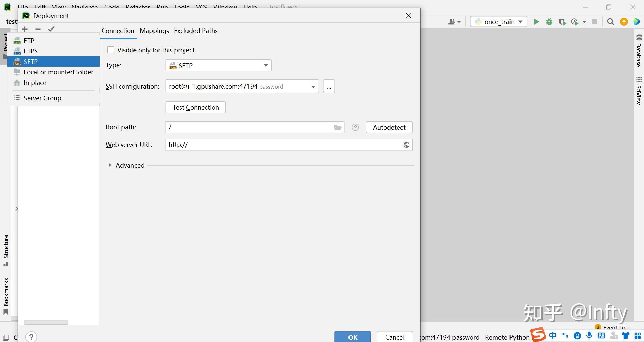Open JetBrains Toolbox icon
Screen dimensions: 644x342
click(637, 22)
